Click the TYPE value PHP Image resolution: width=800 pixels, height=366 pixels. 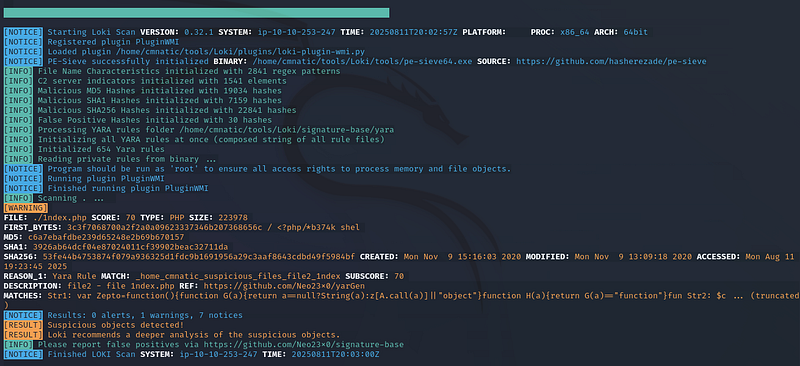pos(177,217)
